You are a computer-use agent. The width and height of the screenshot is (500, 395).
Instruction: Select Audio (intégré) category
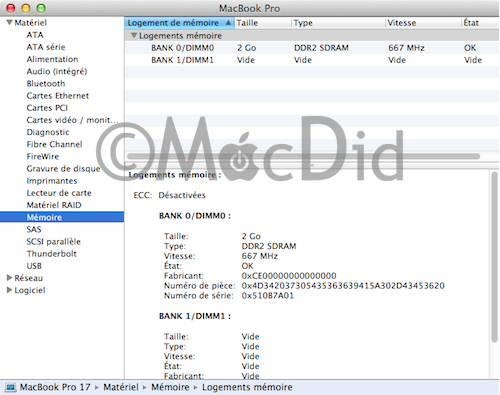(x=57, y=71)
